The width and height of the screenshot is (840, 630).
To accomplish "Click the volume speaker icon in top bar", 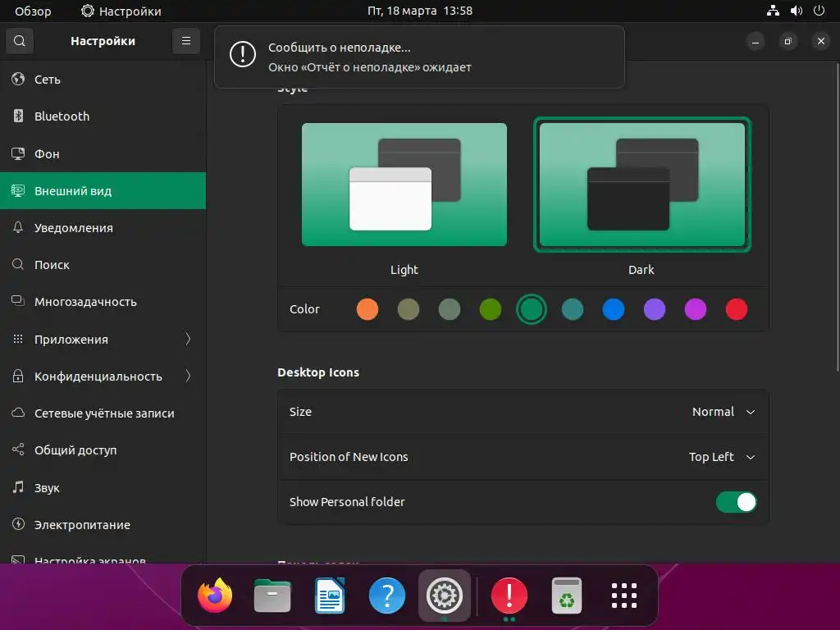I will [796, 11].
